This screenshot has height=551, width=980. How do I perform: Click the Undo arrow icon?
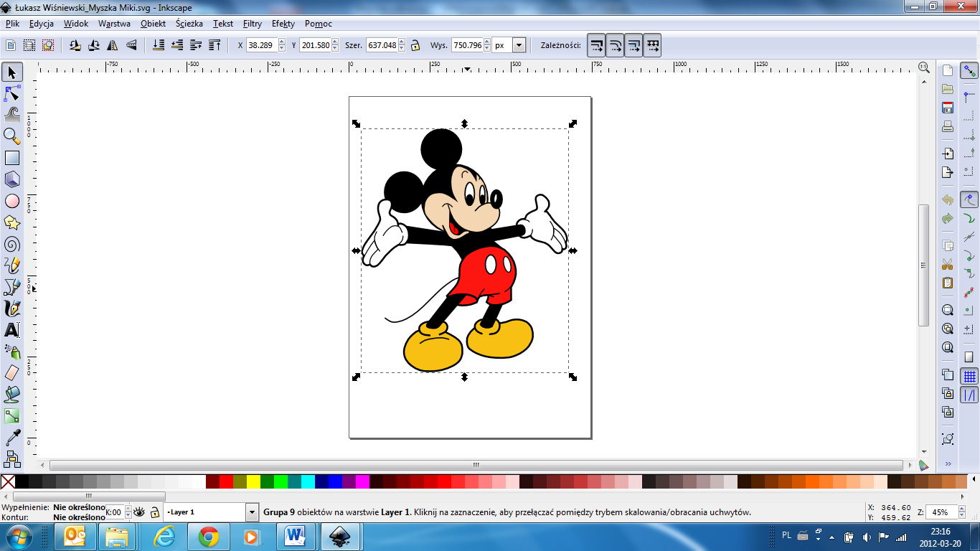coord(948,199)
